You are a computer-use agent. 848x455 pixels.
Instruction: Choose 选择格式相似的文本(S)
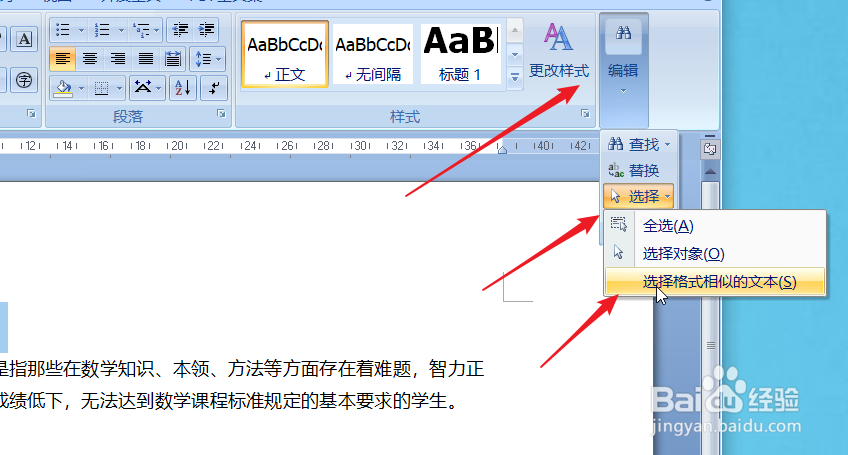[x=715, y=281]
